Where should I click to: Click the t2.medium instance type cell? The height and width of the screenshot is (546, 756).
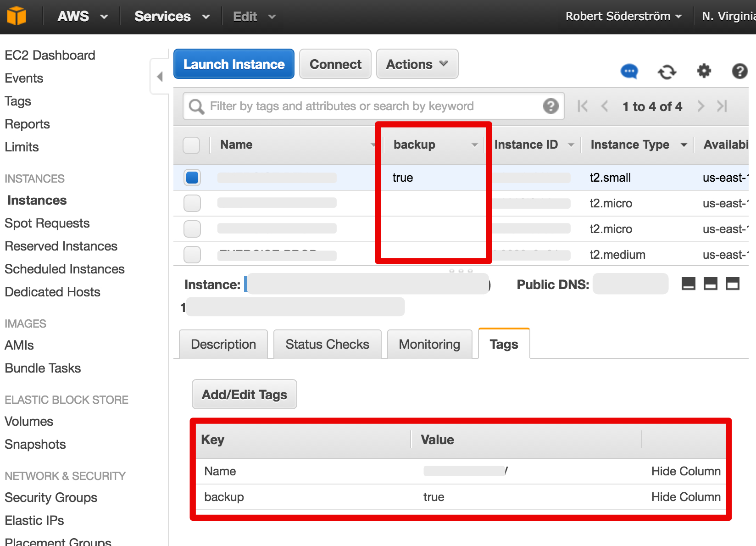coord(617,255)
